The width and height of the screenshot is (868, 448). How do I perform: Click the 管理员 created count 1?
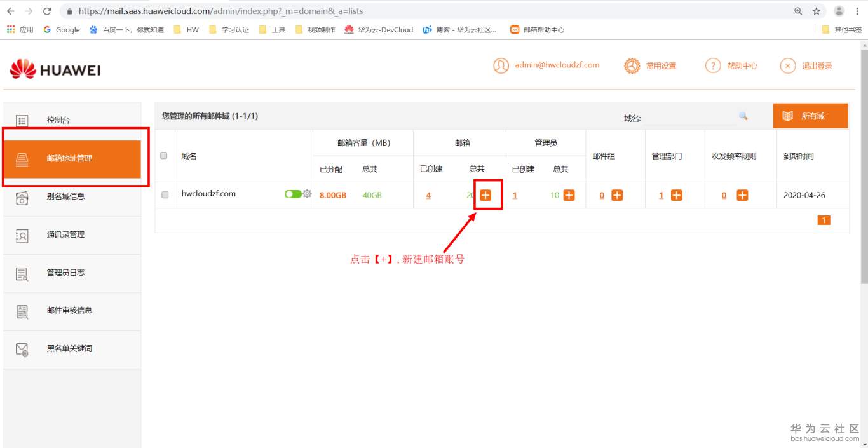coord(515,195)
